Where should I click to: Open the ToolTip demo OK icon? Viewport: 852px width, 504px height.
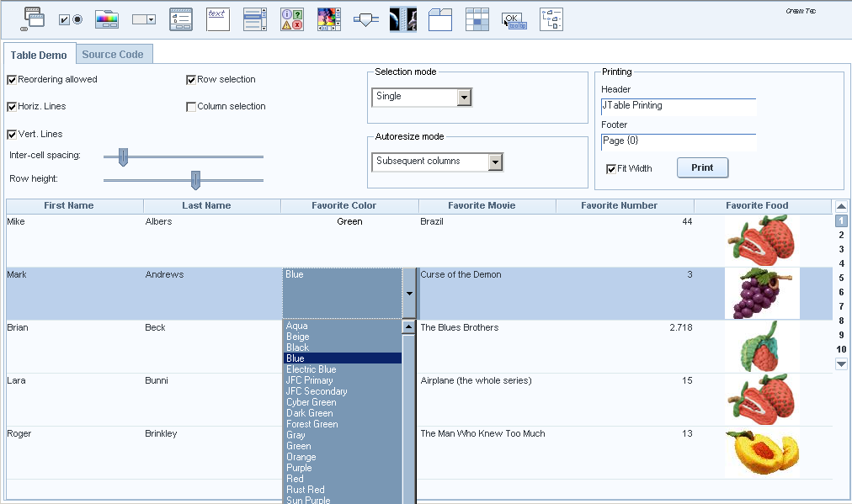pos(514,19)
